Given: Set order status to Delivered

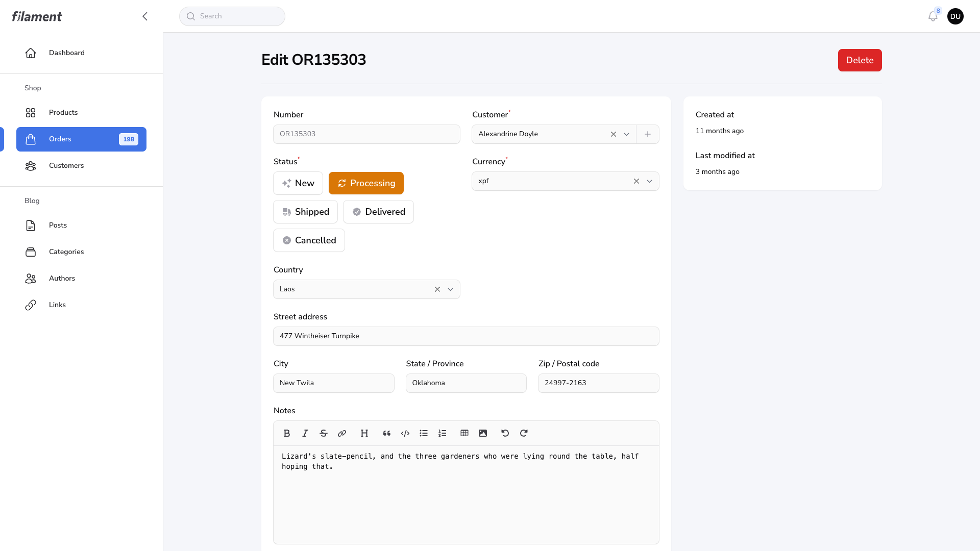Looking at the screenshot, I should click(378, 212).
